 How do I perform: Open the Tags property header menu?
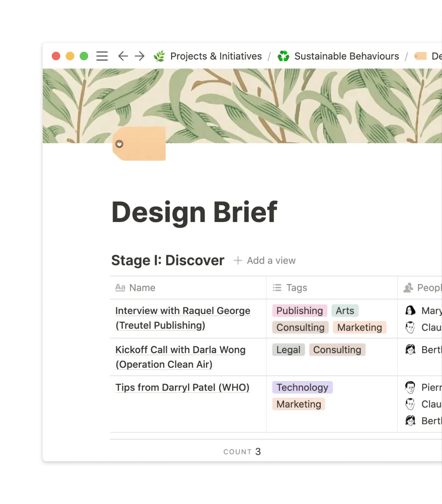click(296, 287)
